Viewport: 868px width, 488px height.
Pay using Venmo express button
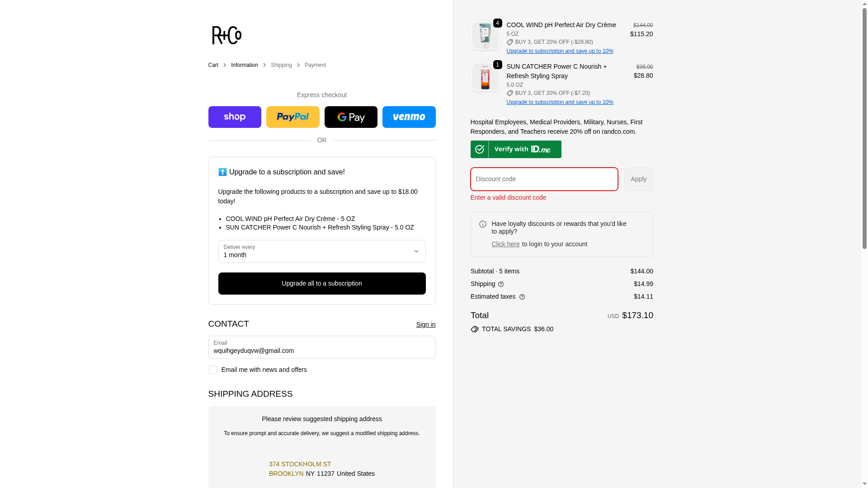point(409,117)
